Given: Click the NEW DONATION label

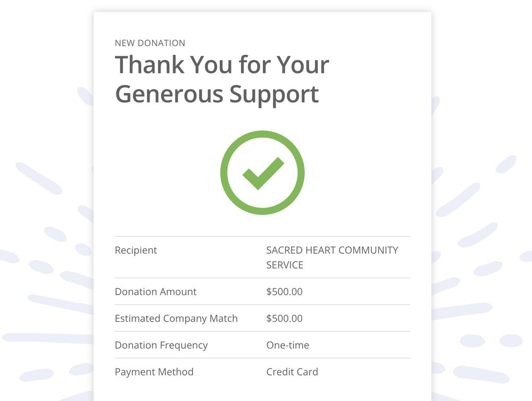Looking at the screenshot, I should pyautogui.click(x=150, y=43).
